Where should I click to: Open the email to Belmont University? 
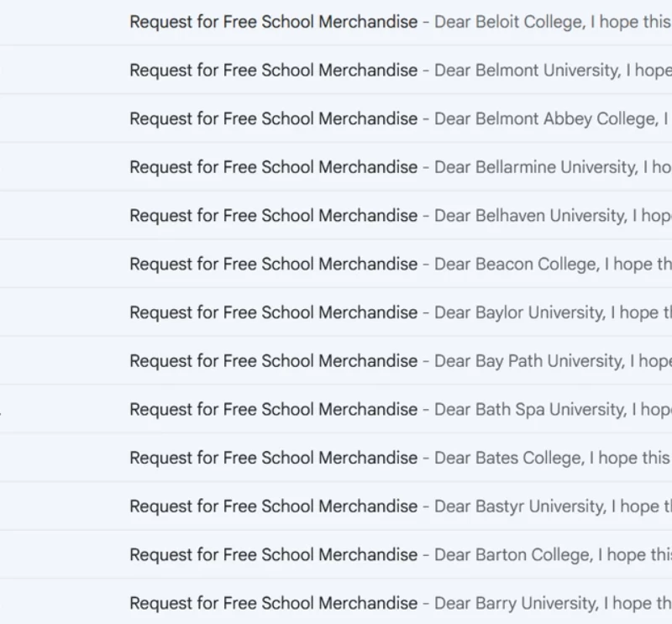(x=336, y=70)
